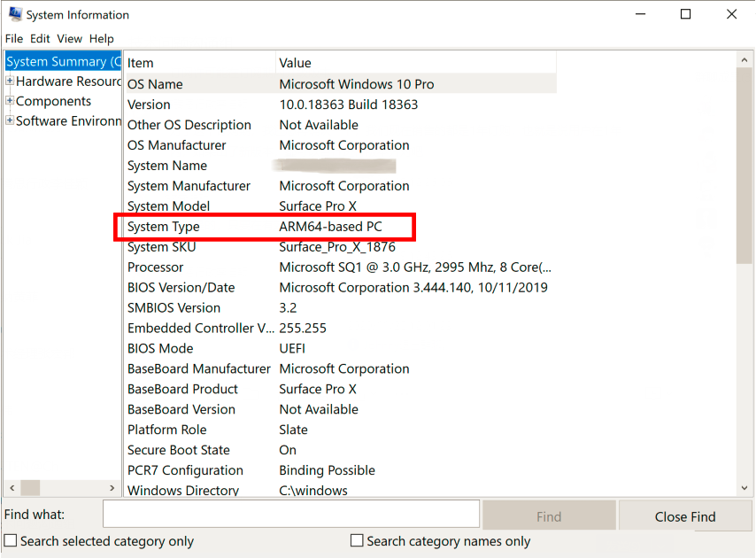Select the BaseBoard Manufacturer row
Screen dimensions: 756x558
pyautogui.click(x=341, y=368)
